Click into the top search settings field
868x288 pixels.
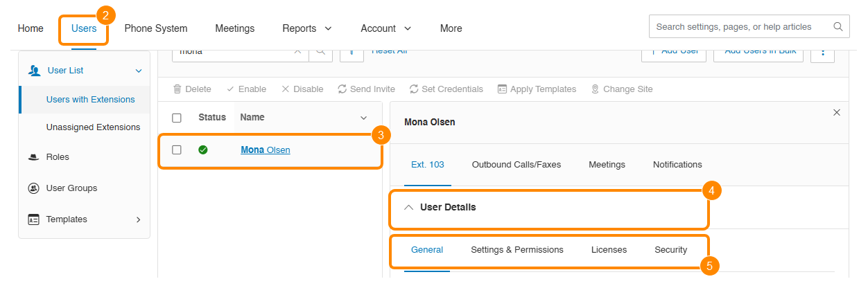738,27
